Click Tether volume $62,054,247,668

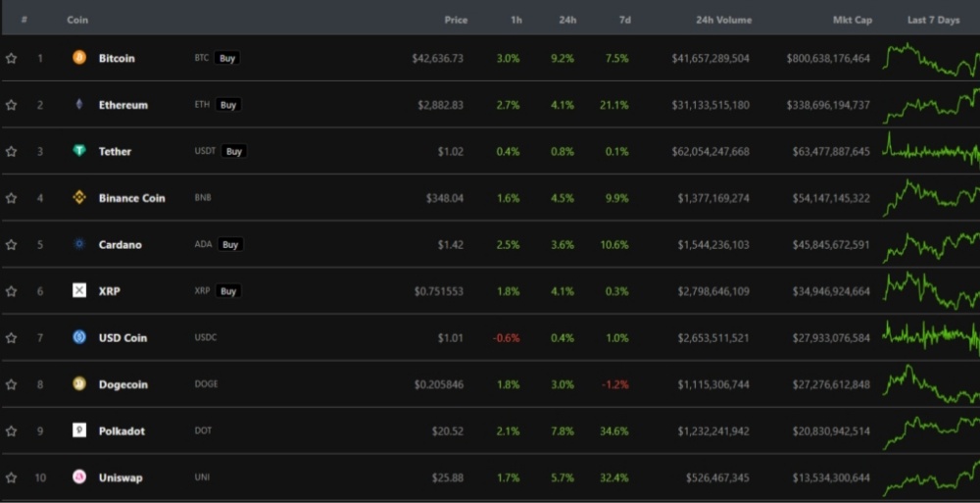click(710, 151)
